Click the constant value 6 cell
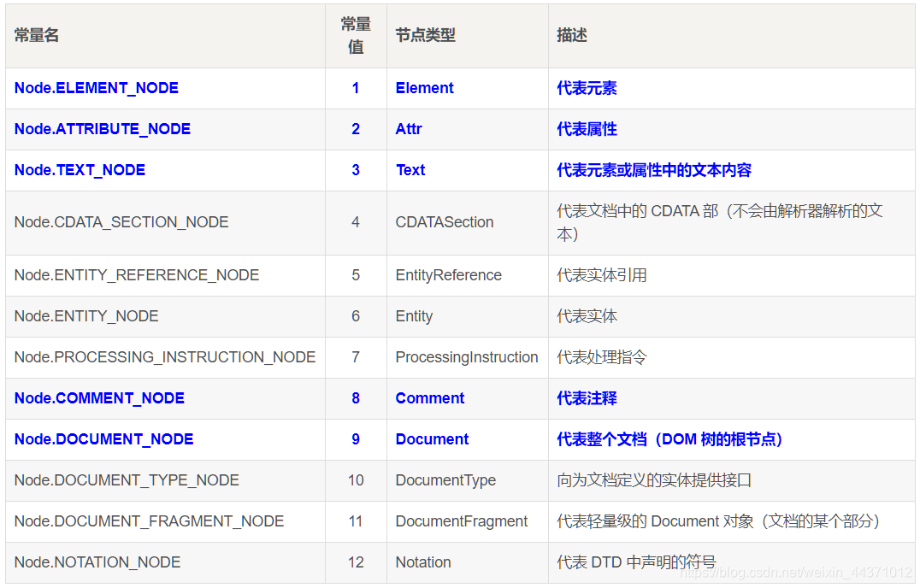The image size is (920, 588). pyautogui.click(x=356, y=316)
